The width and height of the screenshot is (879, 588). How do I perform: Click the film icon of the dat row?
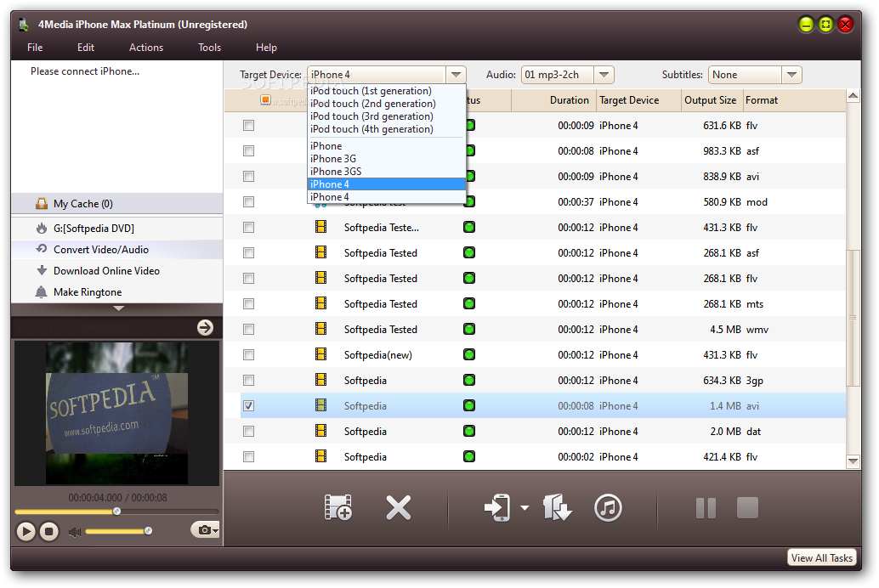[320, 431]
